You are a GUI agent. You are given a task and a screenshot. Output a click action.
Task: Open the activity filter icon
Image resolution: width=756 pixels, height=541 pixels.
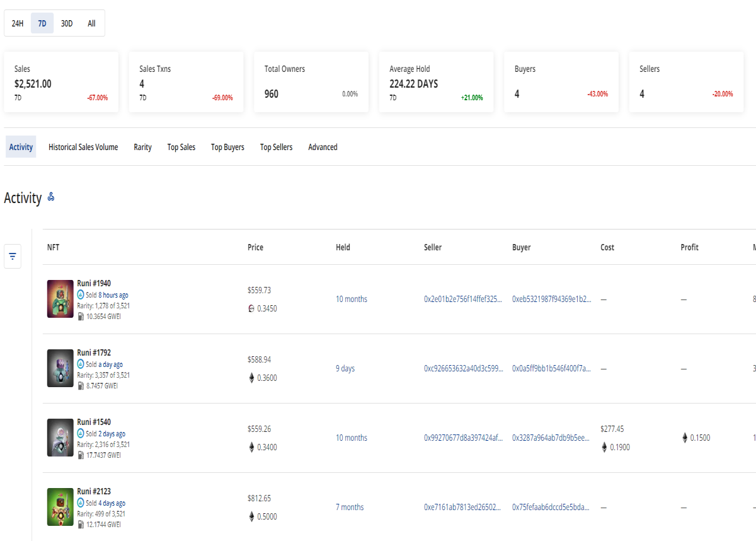click(13, 257)
